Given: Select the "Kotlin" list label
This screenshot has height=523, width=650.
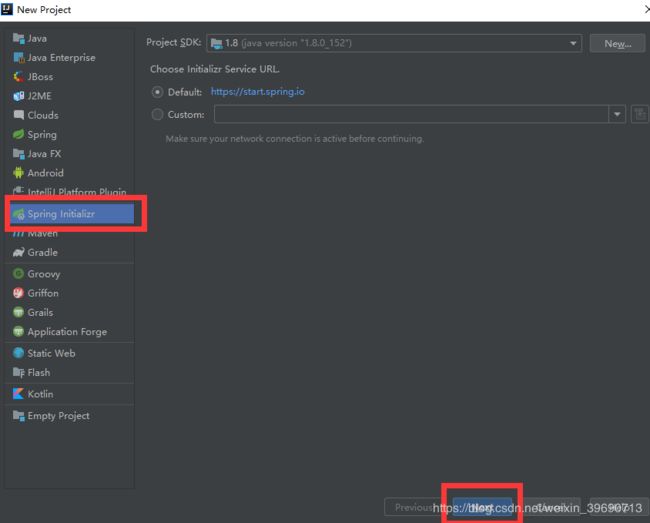Looking at the screenshot, I should pyautogui.click(x=40, y=394).
